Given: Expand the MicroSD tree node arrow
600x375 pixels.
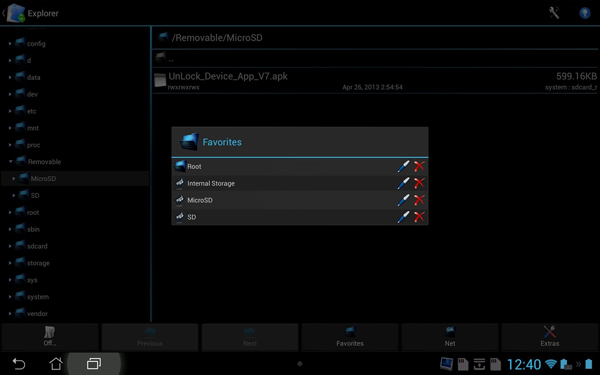Looking at the screenshot, I should pyautogui.click(x=14, y=178).
